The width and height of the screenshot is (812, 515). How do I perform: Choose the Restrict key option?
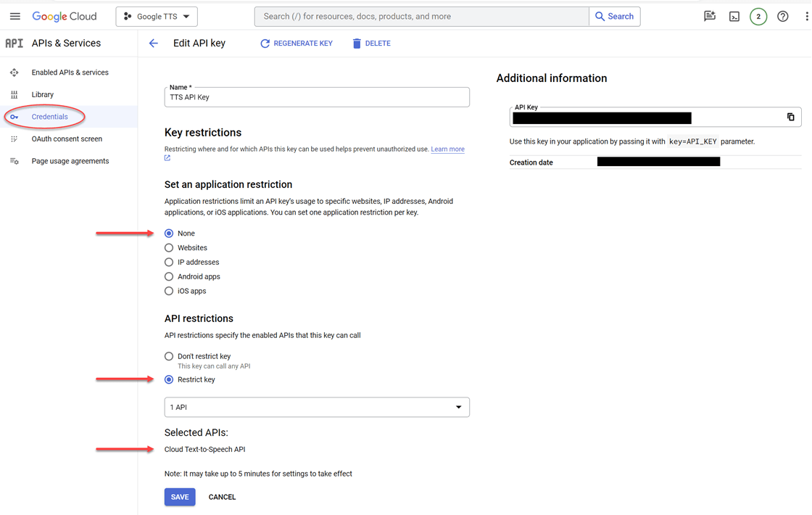pyautogui.click(x=169, y=380)
